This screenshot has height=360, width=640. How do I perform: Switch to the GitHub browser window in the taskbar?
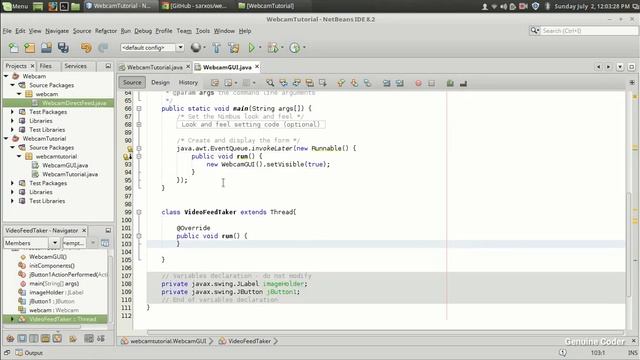(x=194, y=6)
